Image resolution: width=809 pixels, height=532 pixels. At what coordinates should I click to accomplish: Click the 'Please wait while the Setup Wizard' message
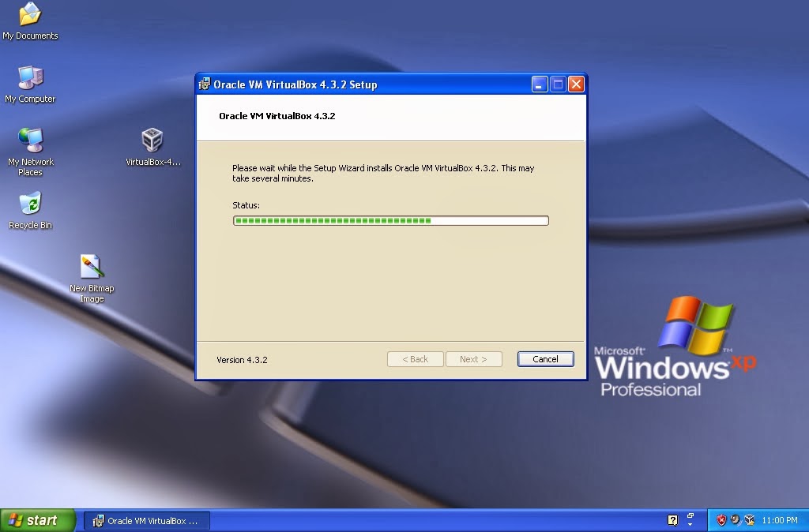(x=383, y=173)
